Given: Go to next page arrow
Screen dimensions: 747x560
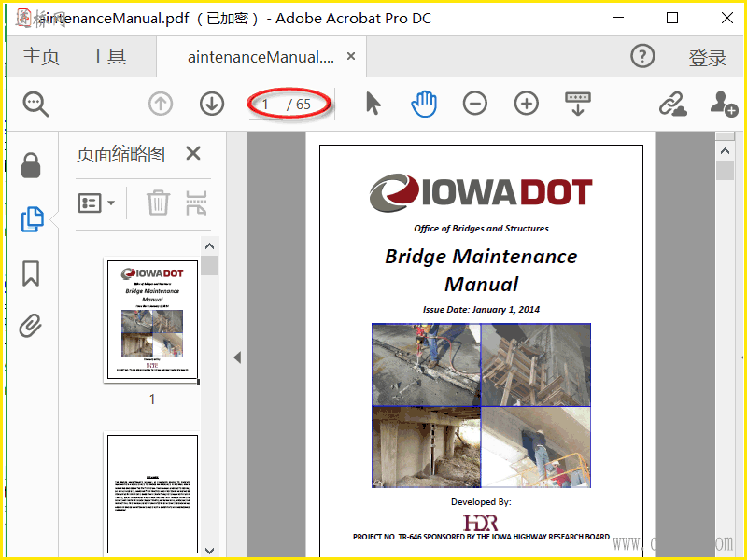Looking at the screenshot, I should click(x=212, y=104).
